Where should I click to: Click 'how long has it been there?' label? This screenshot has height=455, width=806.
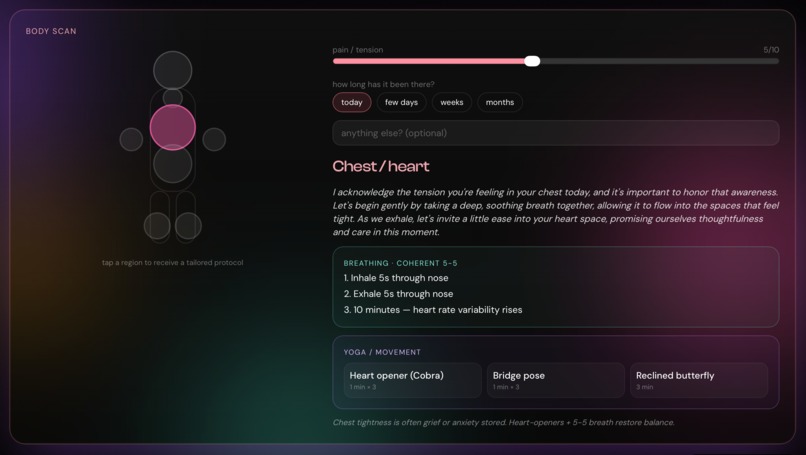383,84
